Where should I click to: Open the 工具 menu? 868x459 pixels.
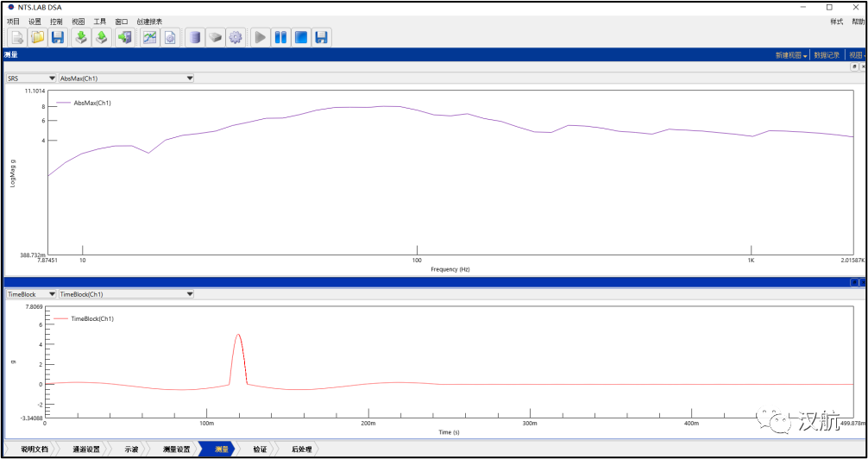pyautogui.click(x=99, y=22)
